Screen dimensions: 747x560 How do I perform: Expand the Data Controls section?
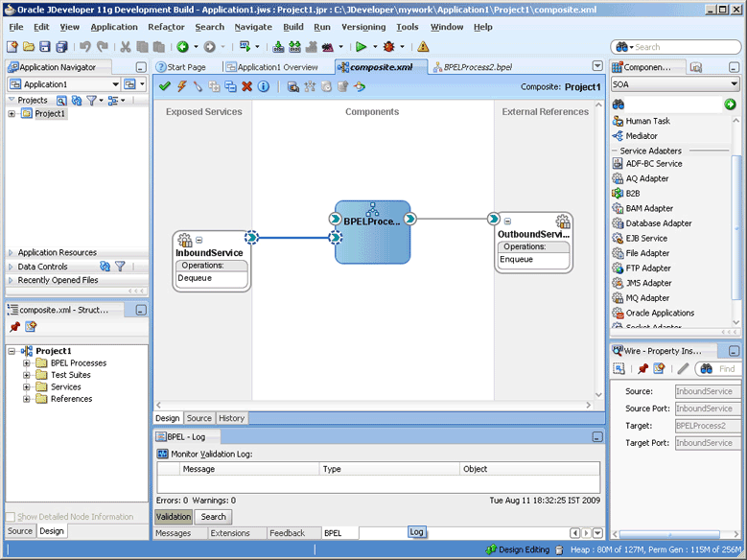tap(11, 267)
